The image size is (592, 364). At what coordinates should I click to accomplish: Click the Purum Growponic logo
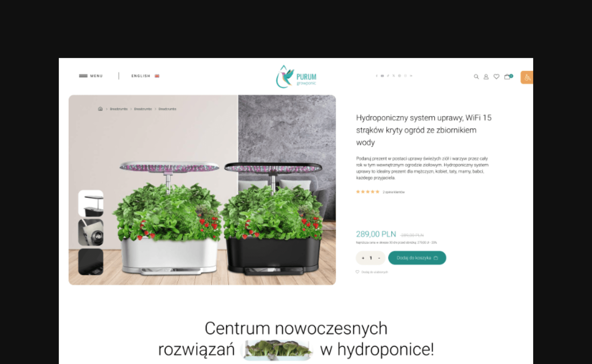coord(296,77)
